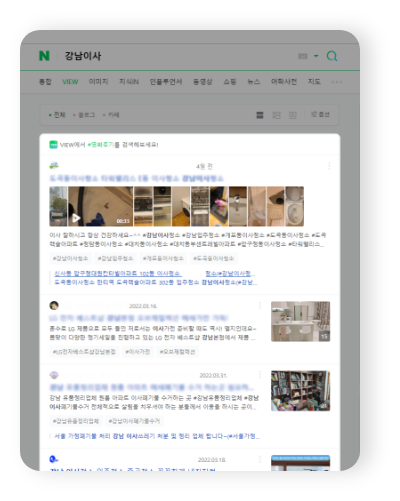Open the 강남 유품정리업체 post title
This screenshot has width=400, height=501.
pyautogui.click(x=152, y=387)
